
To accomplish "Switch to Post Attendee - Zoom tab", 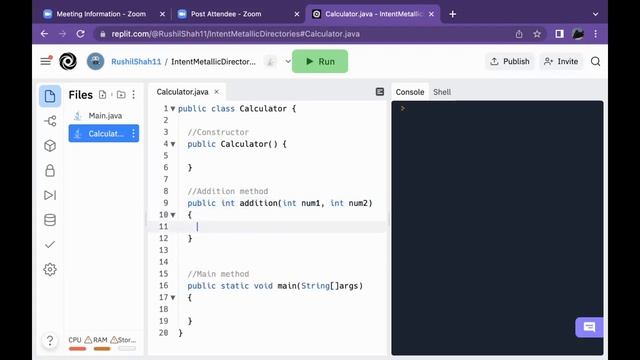I will [226, 14].
